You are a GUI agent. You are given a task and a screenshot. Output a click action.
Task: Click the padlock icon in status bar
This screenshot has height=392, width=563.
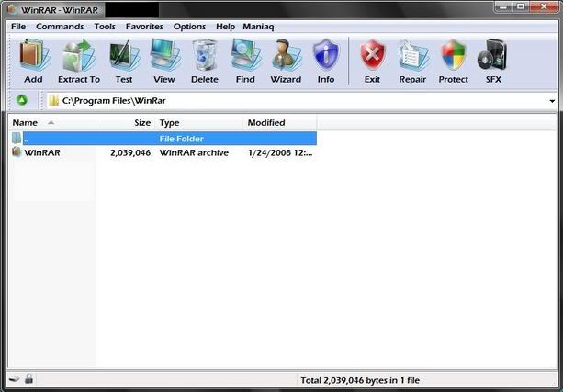tap(29, 379)
